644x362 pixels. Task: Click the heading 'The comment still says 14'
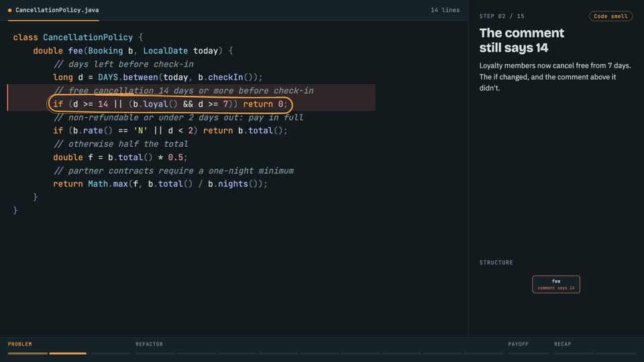click(522, 40)
